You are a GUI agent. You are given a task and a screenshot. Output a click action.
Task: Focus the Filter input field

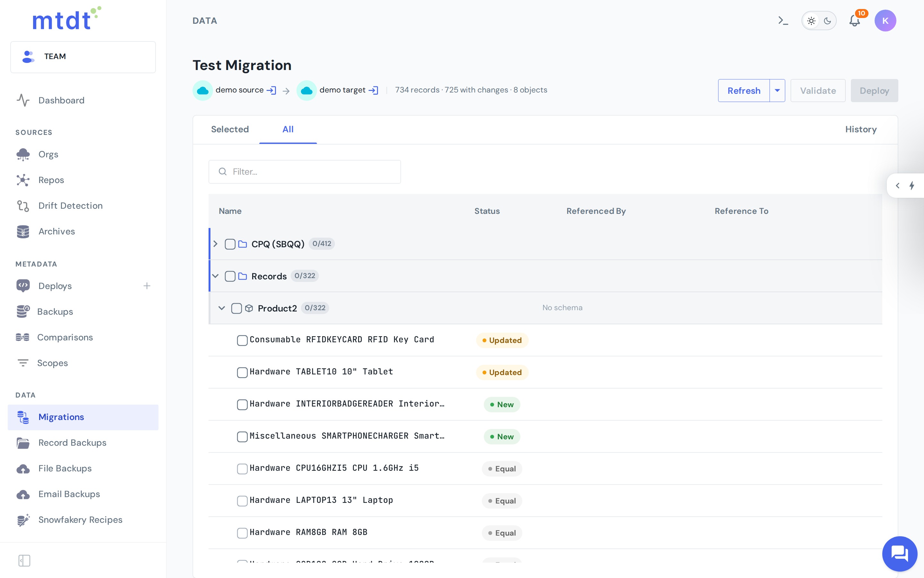(305, 172)
